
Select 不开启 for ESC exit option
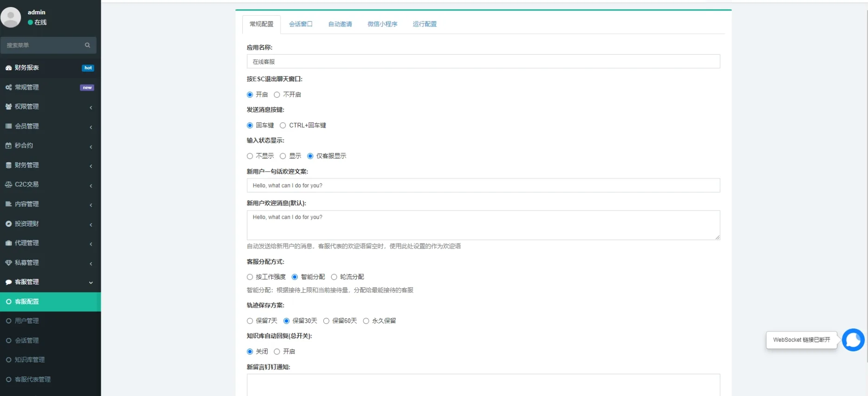277,95
